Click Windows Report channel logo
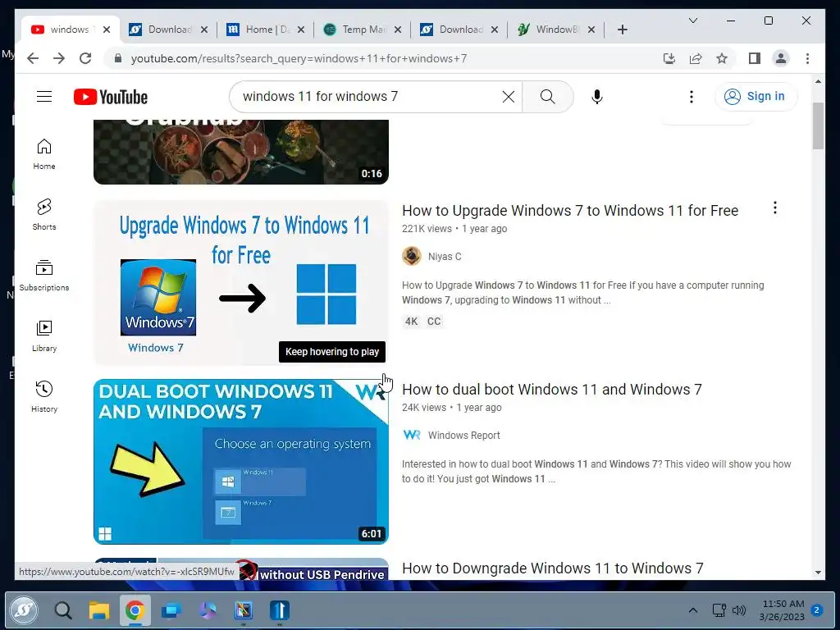This screenshot has height=630, width=840. tap(412, 435)
